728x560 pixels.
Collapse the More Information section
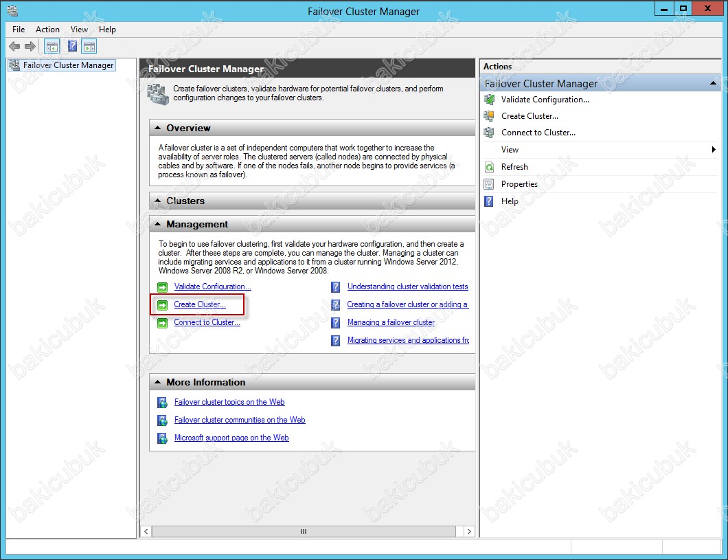pyautogui.click(x=158, y=381)
